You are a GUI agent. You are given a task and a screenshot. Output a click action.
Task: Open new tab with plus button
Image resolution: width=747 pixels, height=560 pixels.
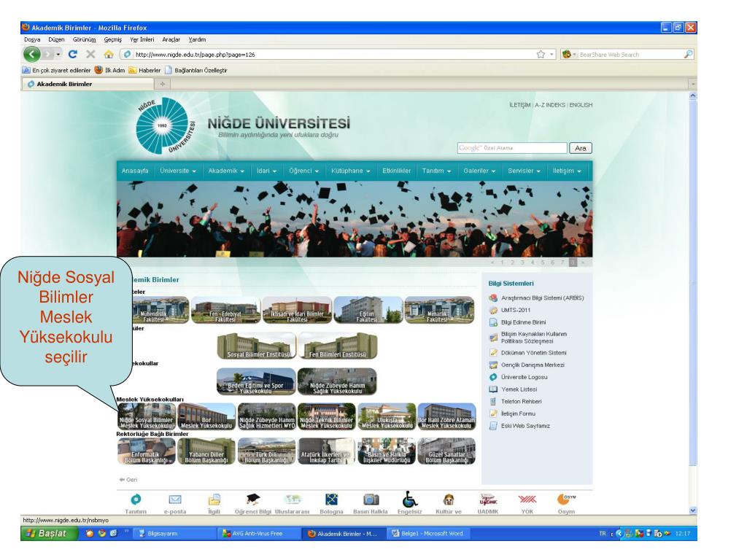(x=163, y=84)
